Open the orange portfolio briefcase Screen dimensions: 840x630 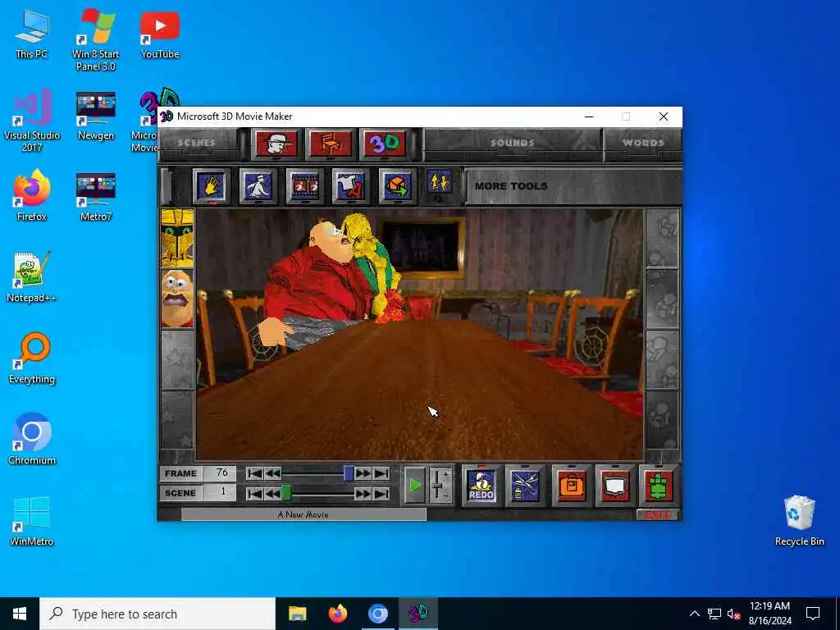click(572, 486)
